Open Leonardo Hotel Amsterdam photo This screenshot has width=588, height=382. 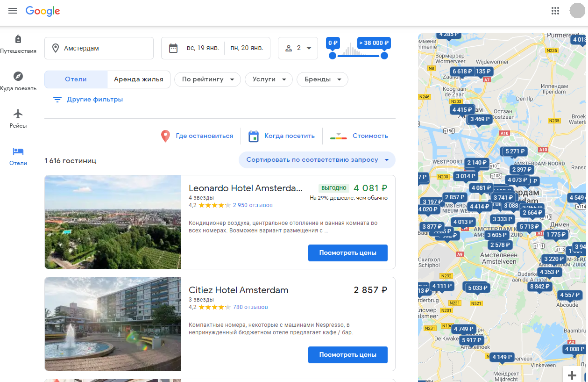pos(113,222)
